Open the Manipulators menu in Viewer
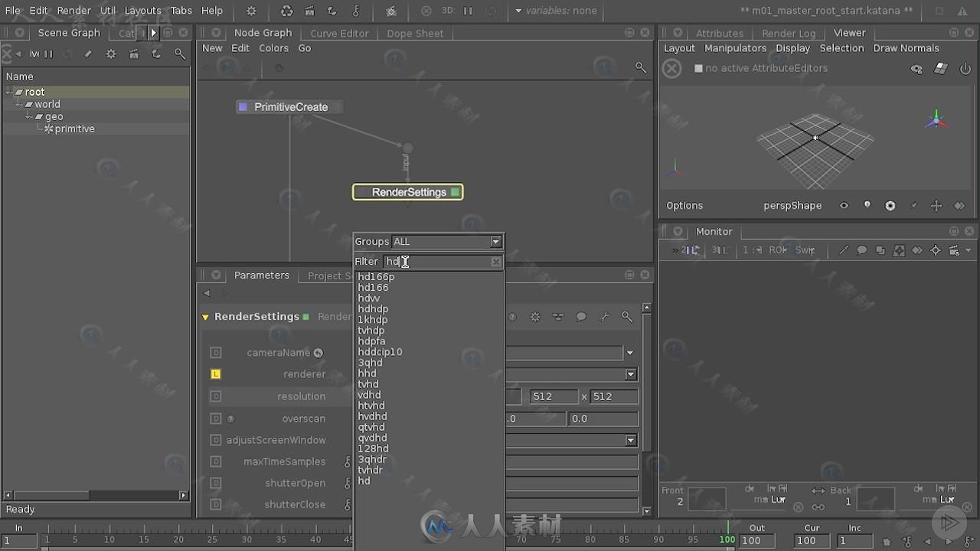Screen dimensions: 980x551 click(x=735, y=47)
